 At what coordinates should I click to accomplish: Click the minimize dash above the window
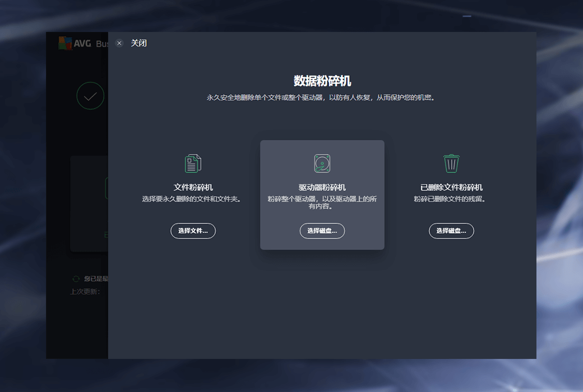(x=466, y=17)
